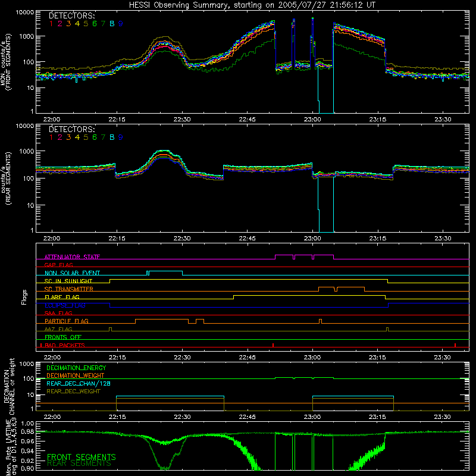Viewport: 476px width, 476px height.
Task: Select the REAR SEGMENTS livetime legend label
Action: (x=79, y=464)
